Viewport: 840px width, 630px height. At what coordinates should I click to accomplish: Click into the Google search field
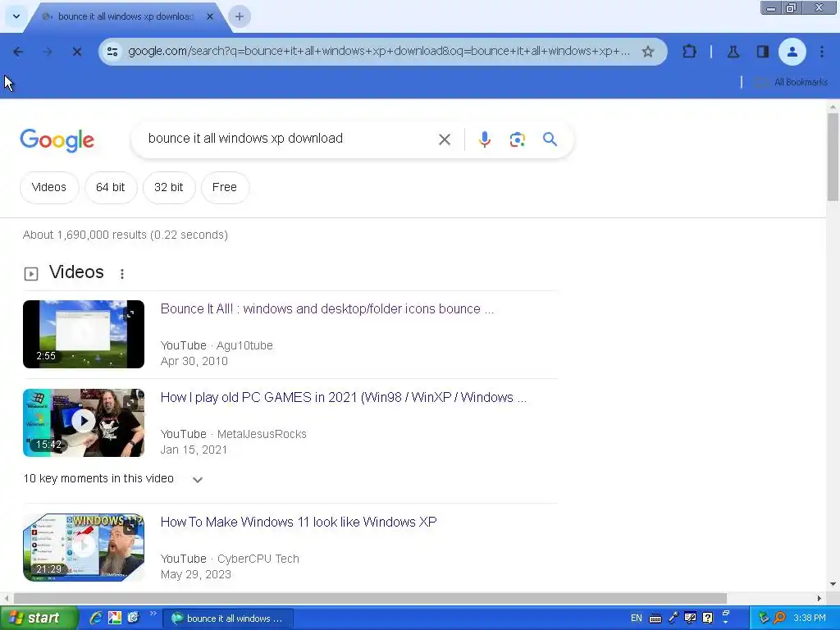[290, 139]
